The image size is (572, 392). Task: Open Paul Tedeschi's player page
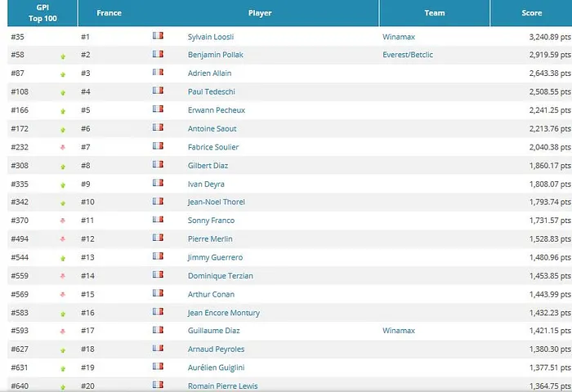coord(211,91)
